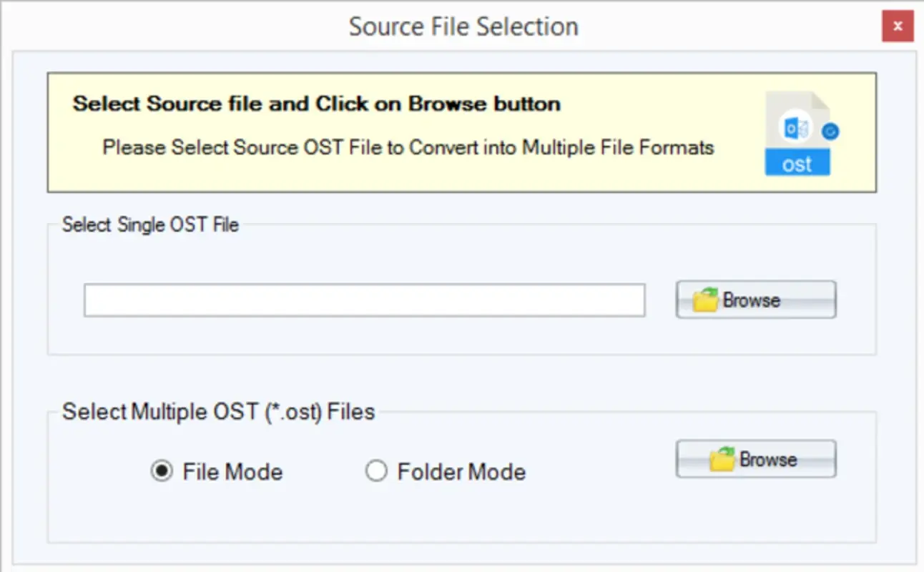Click inside the OST file path field
The image size is (924, 572).
365,300
